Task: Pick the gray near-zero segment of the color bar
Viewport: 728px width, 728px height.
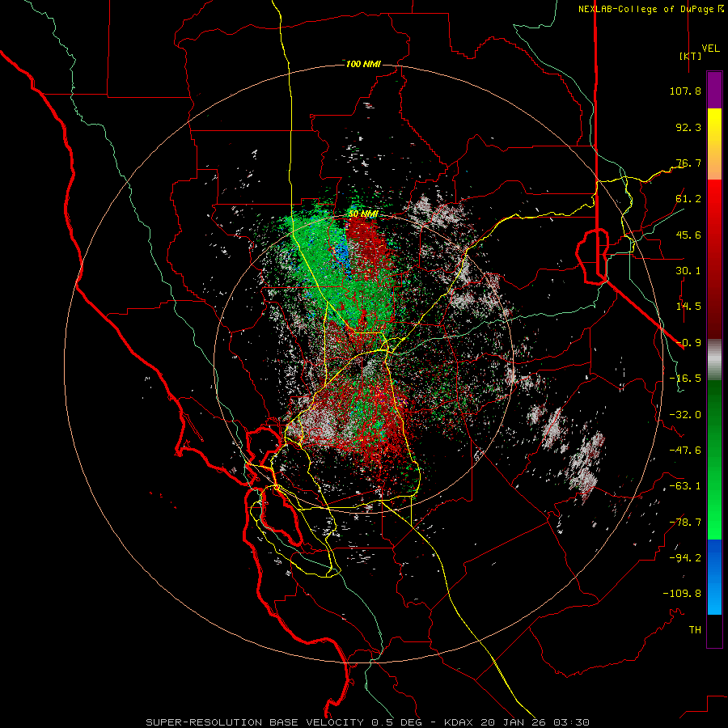Action: coord(714,358)
